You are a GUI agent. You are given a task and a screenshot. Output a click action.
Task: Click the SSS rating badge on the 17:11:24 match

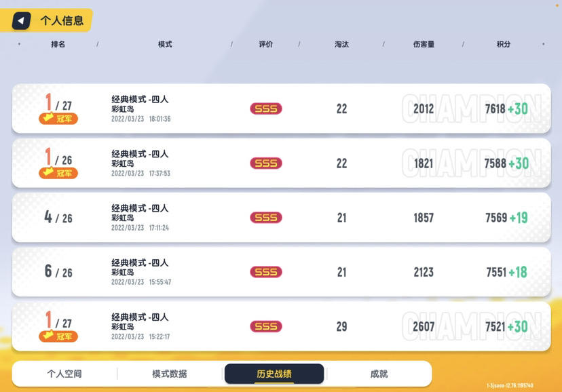point(266,217)
